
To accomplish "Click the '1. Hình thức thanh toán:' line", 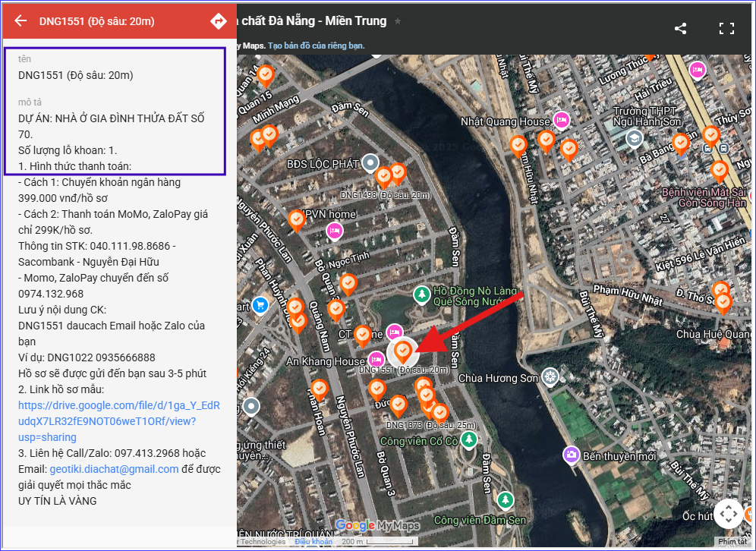I will (74, 166).
